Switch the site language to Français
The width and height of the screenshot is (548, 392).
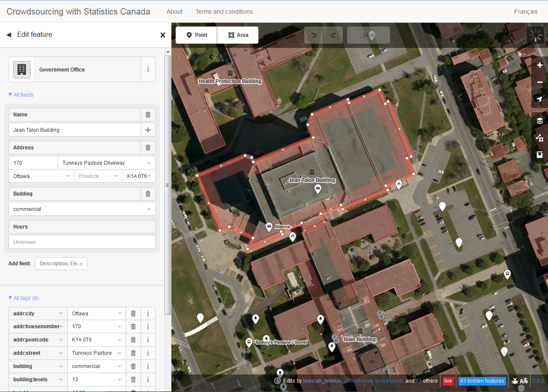(x=526, y=12)
